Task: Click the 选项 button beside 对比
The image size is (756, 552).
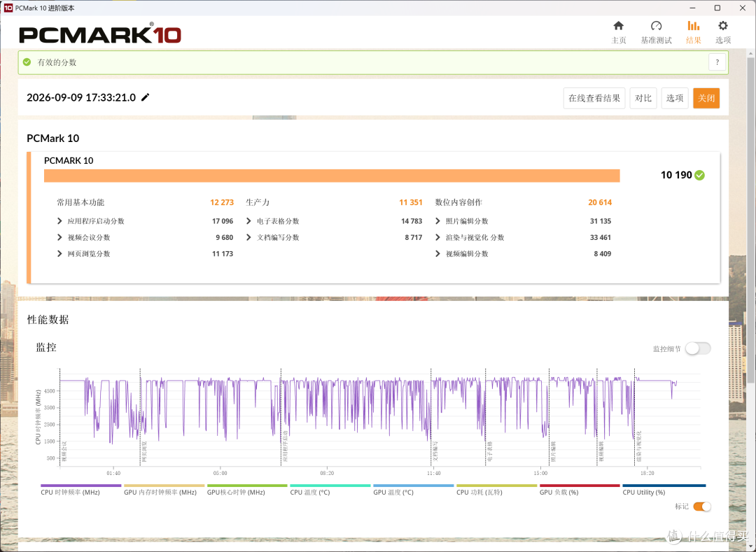Action: click(x=675, y=98)
